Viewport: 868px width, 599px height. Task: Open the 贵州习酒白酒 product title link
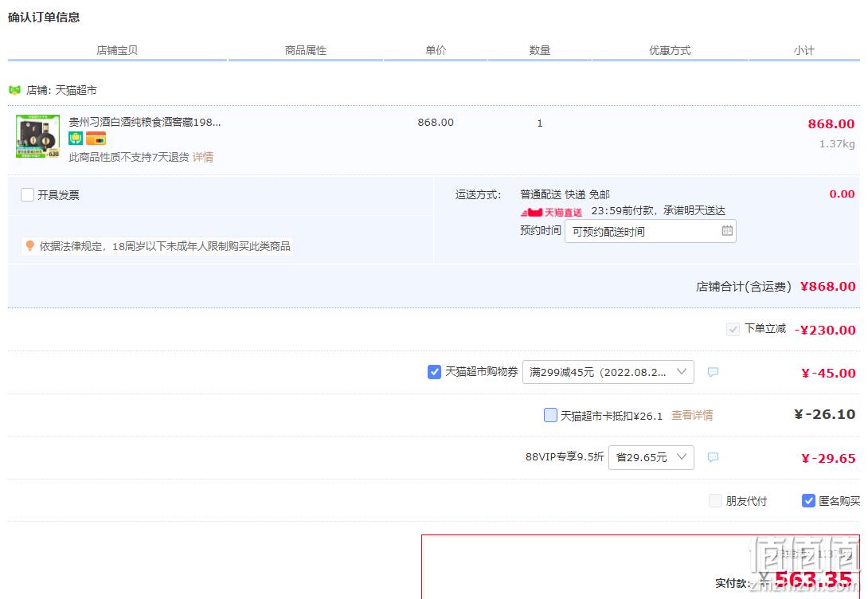coord(144,122)
